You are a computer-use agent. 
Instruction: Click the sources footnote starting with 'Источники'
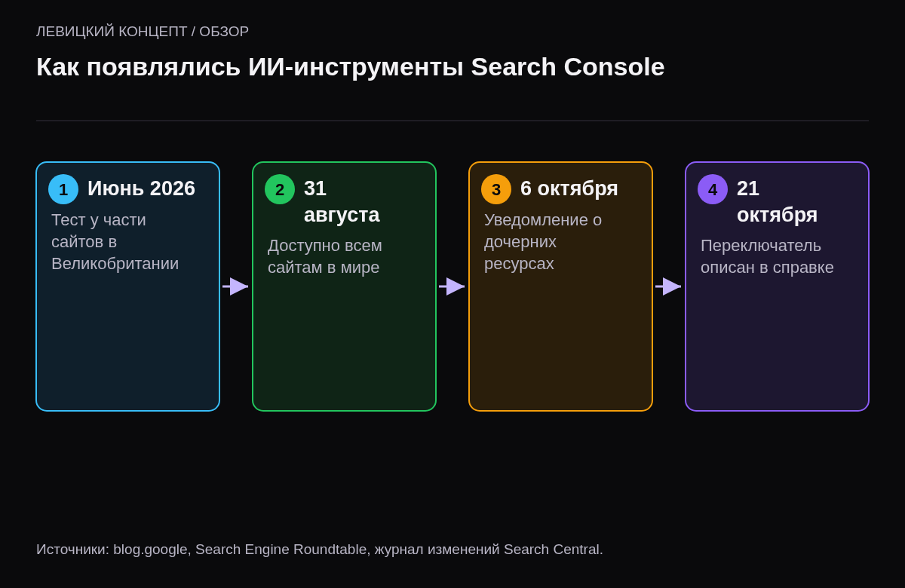(320, 550)
